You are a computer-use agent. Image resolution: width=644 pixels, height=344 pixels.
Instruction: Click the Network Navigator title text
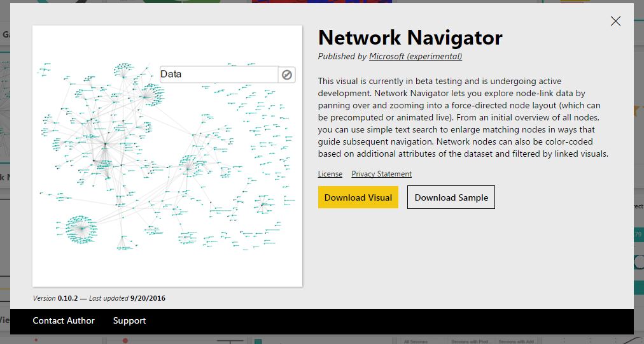click(x=410, y=38)
